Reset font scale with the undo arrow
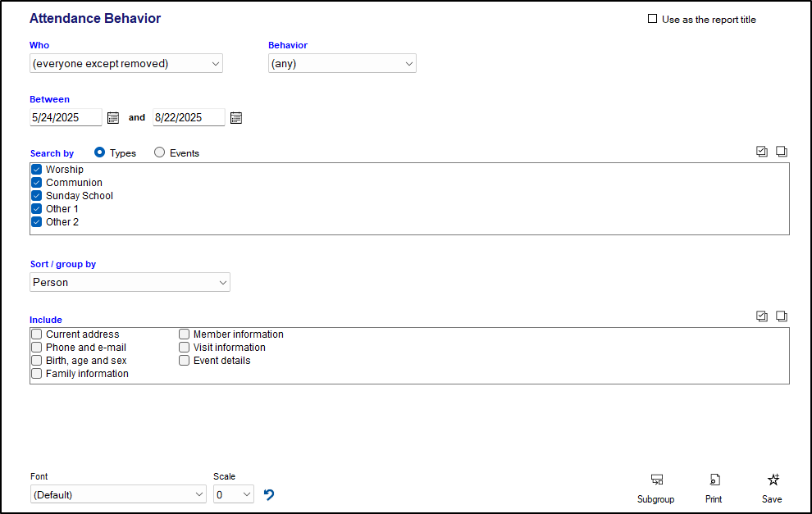 click(269, 494)
